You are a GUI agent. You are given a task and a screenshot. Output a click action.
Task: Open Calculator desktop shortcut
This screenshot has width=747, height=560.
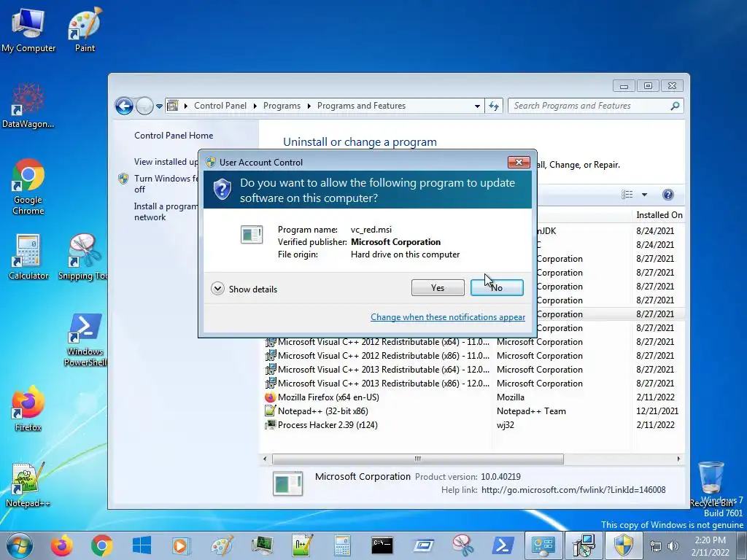pyautogui.click(x=28, y=257)
